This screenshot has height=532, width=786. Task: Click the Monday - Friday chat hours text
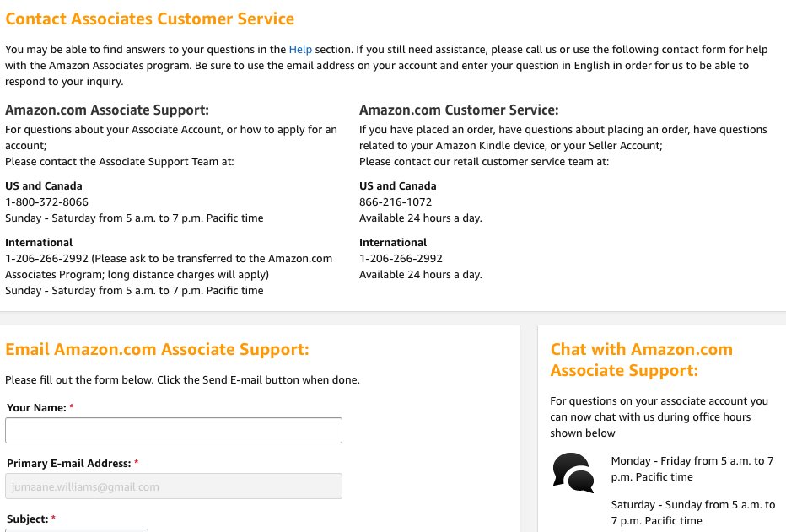pos(692,469)
